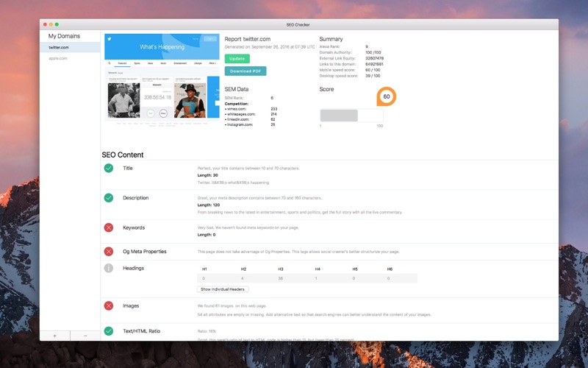Click the External Link Equity label
Viewport: 588px width, 368px height.
(x=337, y=59)
